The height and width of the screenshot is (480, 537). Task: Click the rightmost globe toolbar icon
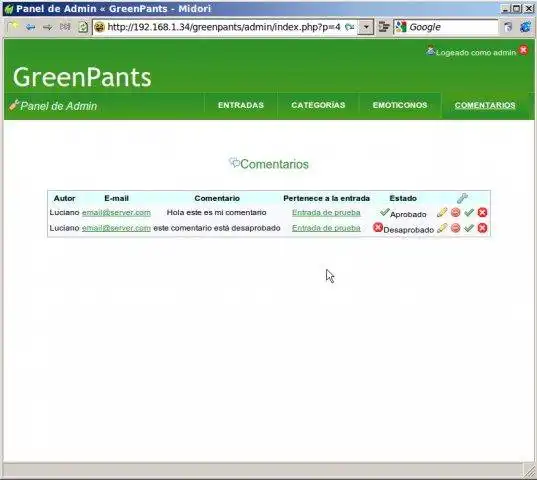pos(525,27)
